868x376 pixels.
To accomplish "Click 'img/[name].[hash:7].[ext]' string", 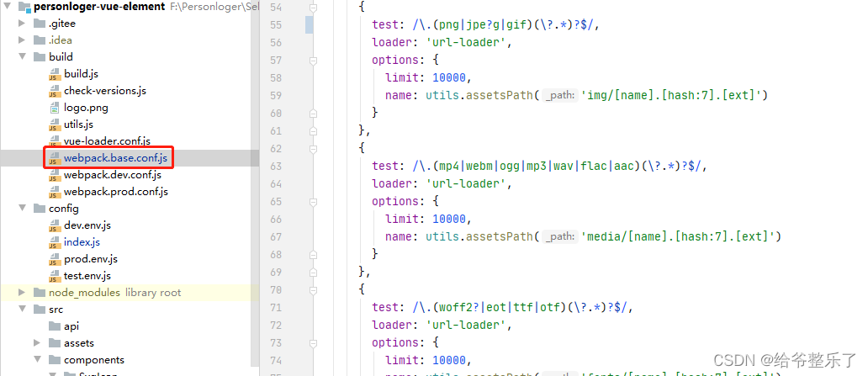I will [x=670, y=95].
